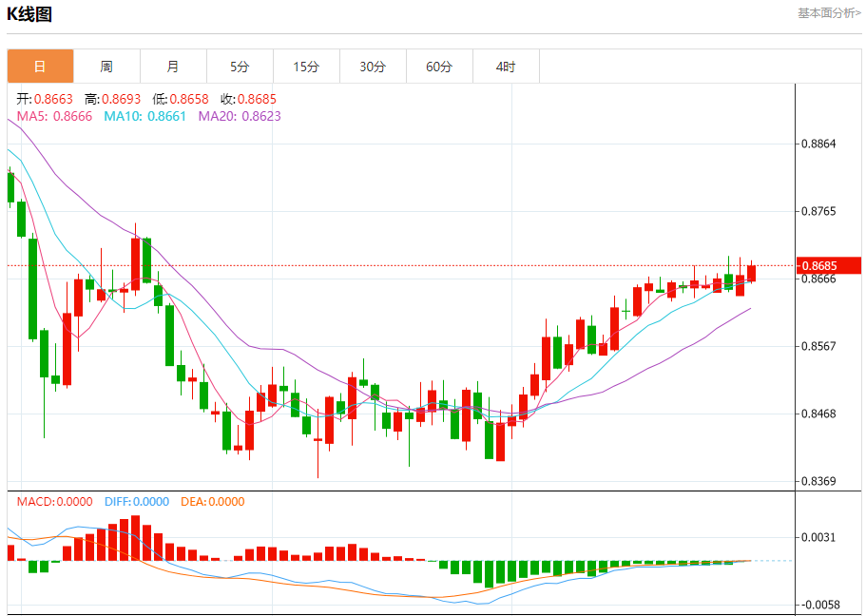
Task: Open the 60分 interval tab
Action: [x=439, y=67]
